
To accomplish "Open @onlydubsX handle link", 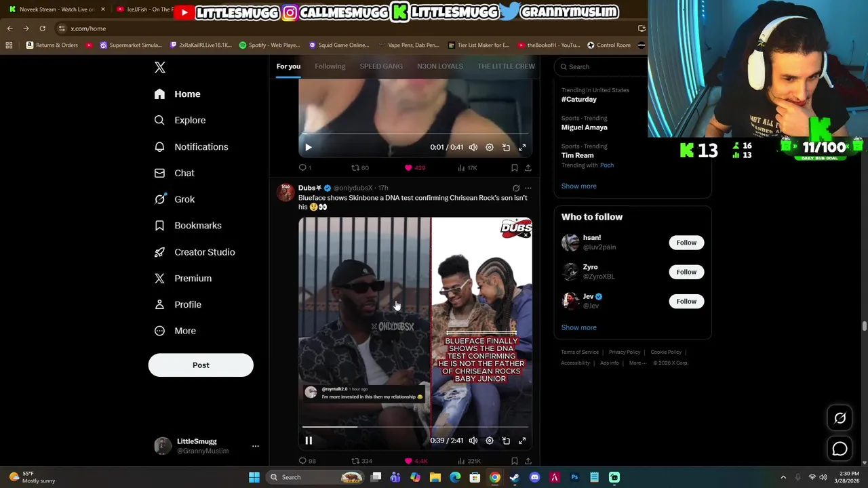I will 353,188.
